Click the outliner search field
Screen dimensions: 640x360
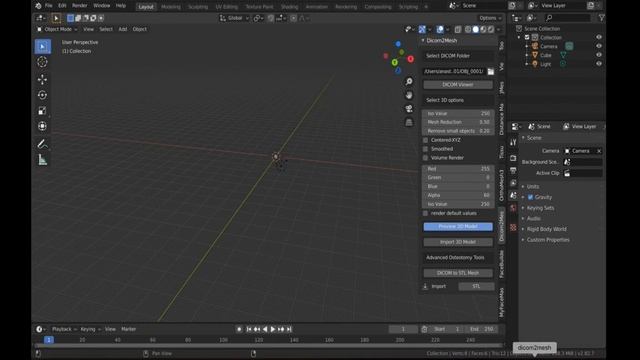(568, 18)
